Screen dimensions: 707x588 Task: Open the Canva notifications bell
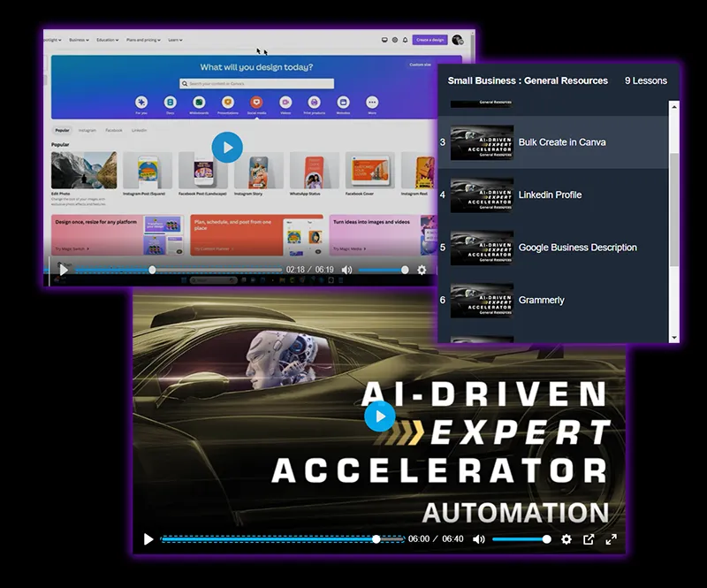[x=405, y=40]
